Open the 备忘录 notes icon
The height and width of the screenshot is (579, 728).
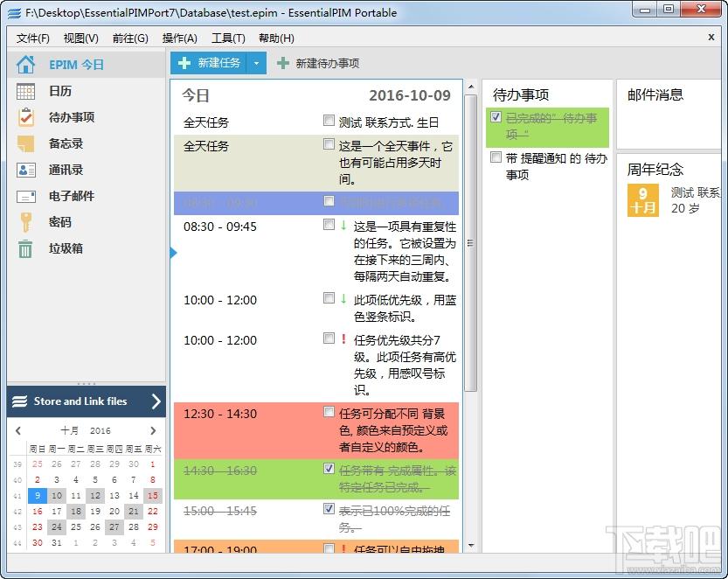pos(26,143)
